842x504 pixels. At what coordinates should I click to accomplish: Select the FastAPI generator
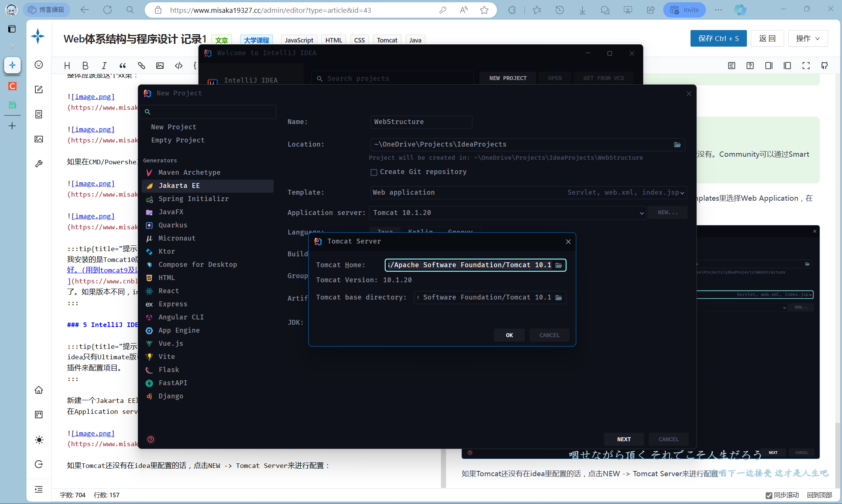(207, 383)
